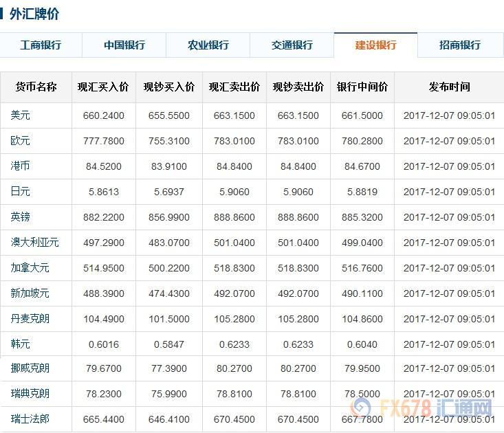Click the 日元 middle rate 5.8819
504x433 pixels.
[x=362, y=192]
